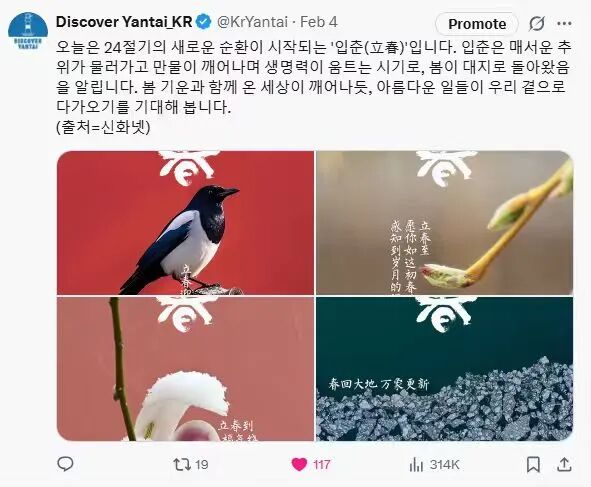Open the three-dot more menu
The height and width of the screenshot is (487, 591).
[564, 24]
